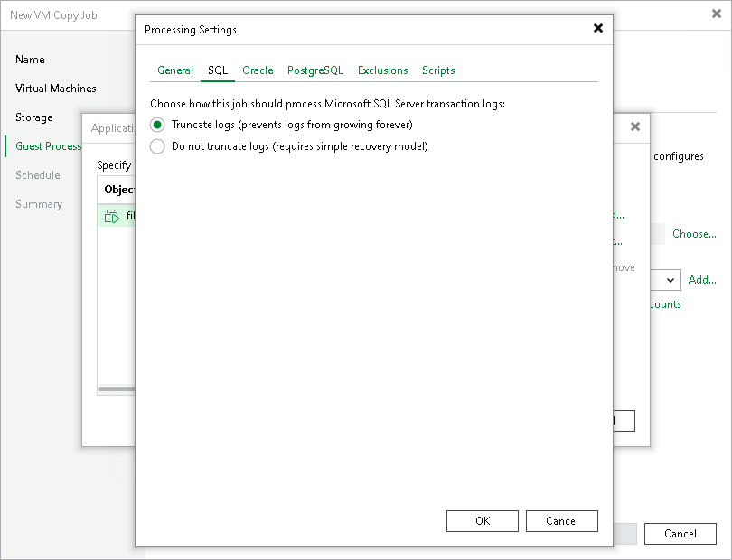Switch to the Exclusions tab
Screen dimensions: 732x560
tap(383, 70)
